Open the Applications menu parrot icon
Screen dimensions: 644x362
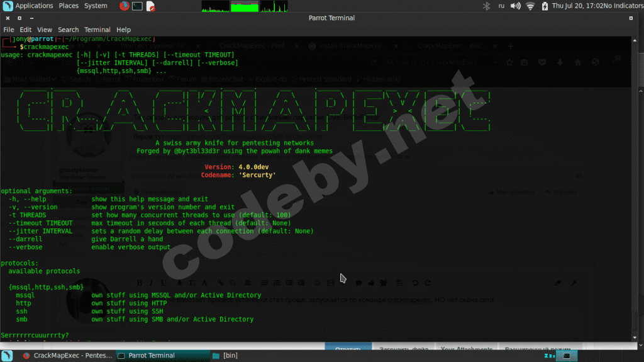pos(8,6)
